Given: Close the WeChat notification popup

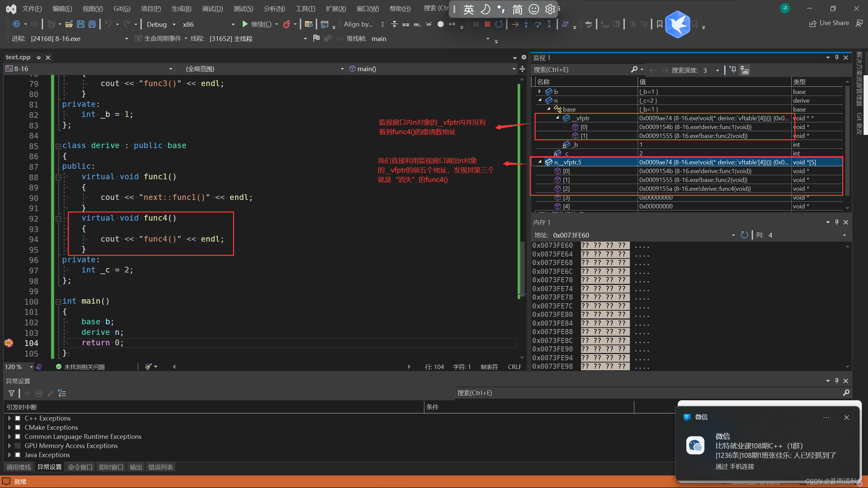Looking at the screenshot, I should pos(847,417).
